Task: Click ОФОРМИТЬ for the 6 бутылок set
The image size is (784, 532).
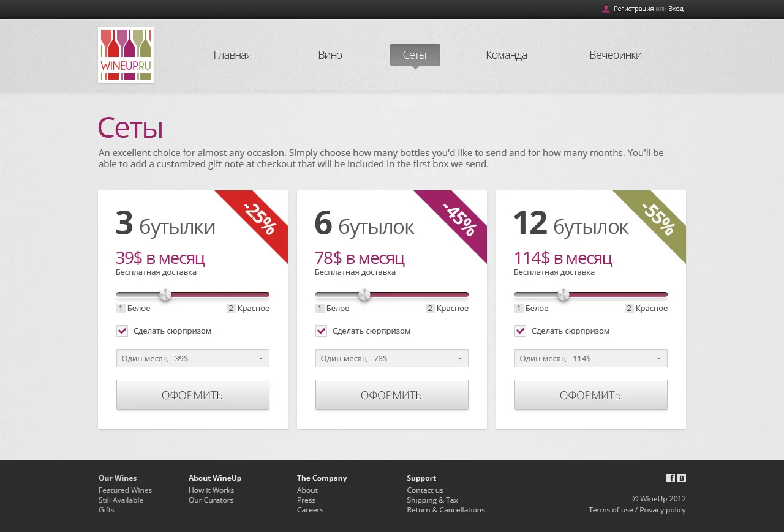Action: pos(392,395)
